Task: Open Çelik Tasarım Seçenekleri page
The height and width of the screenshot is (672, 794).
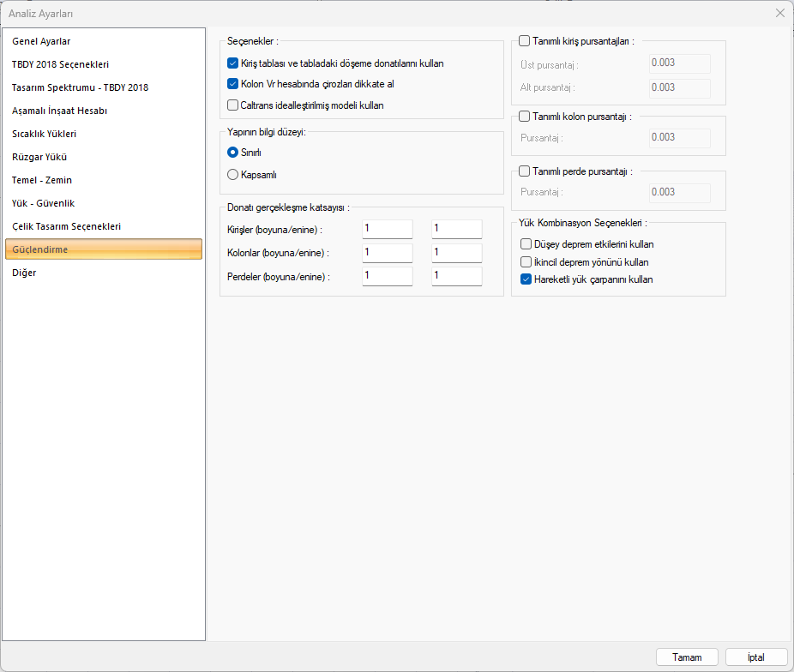Action: (x=103, y=226)
